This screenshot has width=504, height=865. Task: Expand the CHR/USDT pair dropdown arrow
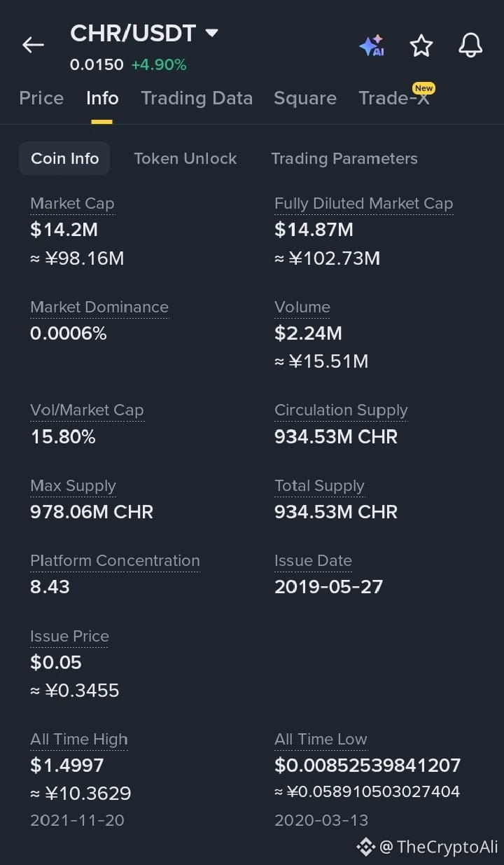[x=211, y=32]
